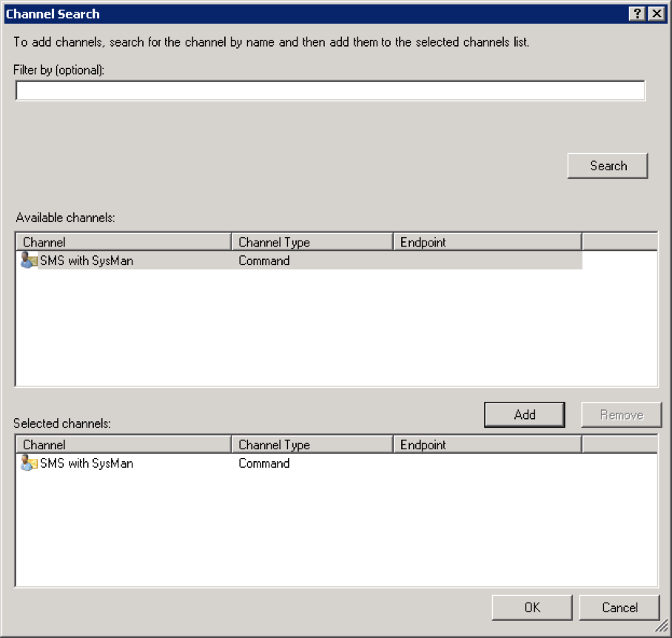Confirm with the OK button

[x=531, y=607]
